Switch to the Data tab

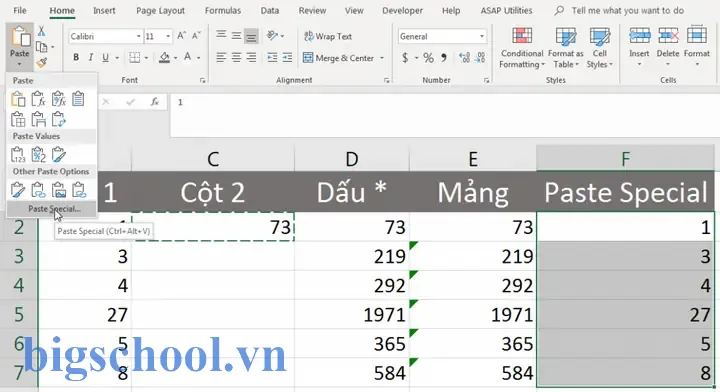(270, 10)
